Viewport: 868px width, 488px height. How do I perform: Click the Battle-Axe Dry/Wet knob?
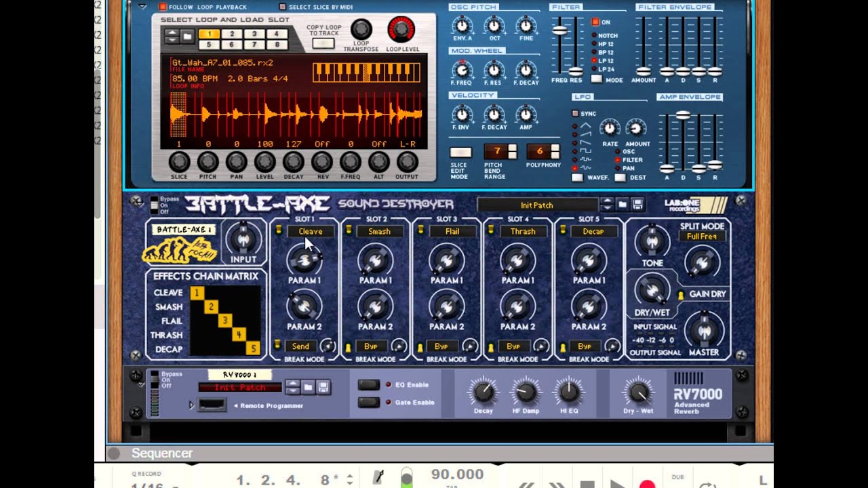click(652, 290)
